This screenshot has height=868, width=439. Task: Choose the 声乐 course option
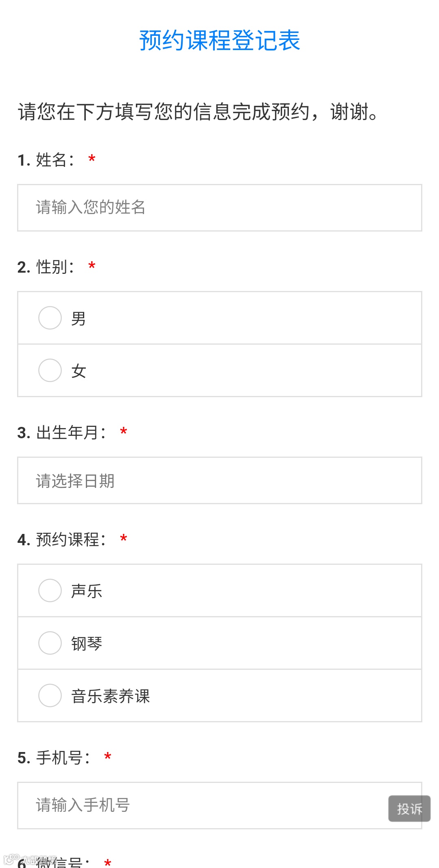click(x=50, y=590)
